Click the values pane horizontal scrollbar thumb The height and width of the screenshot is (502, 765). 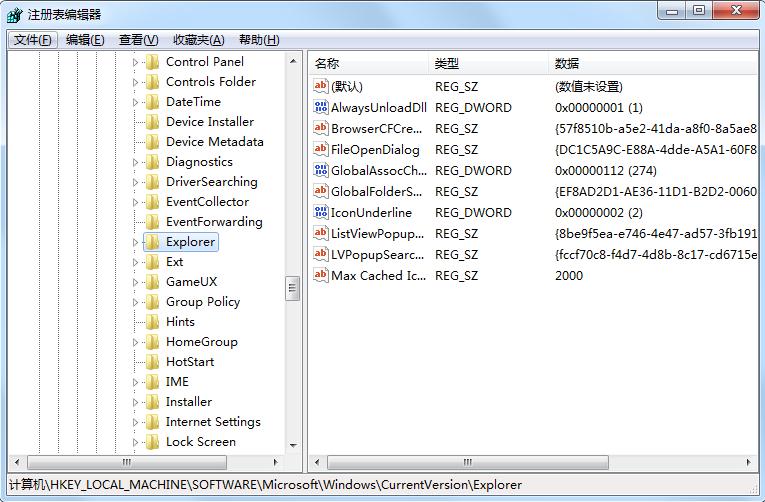click(x=468, y=462)
